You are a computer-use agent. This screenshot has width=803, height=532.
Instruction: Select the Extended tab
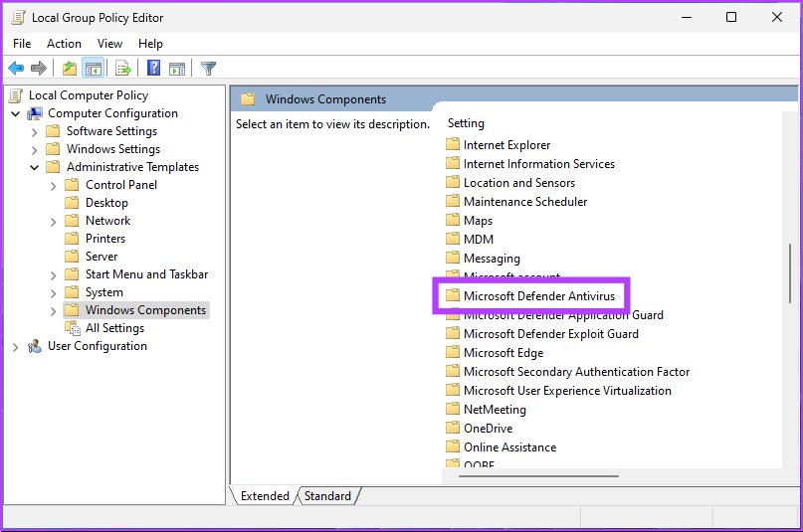coord(265,496)
